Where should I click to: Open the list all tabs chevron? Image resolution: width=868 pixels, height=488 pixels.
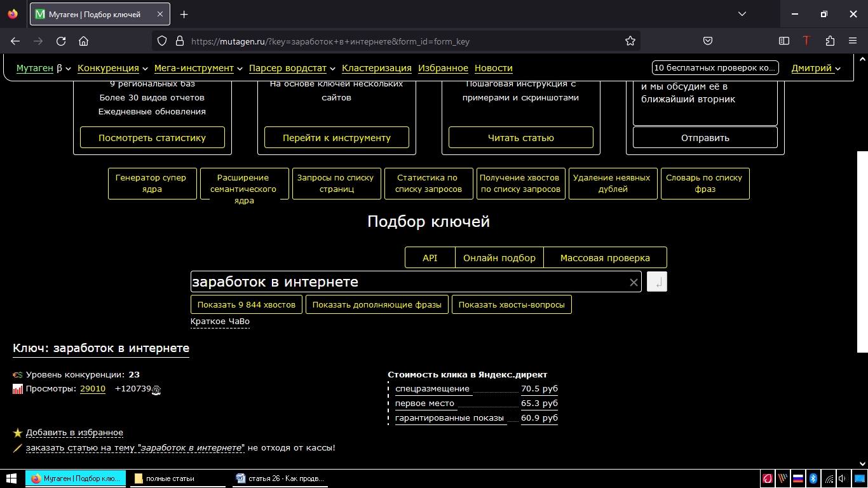(x=742, y=14)
